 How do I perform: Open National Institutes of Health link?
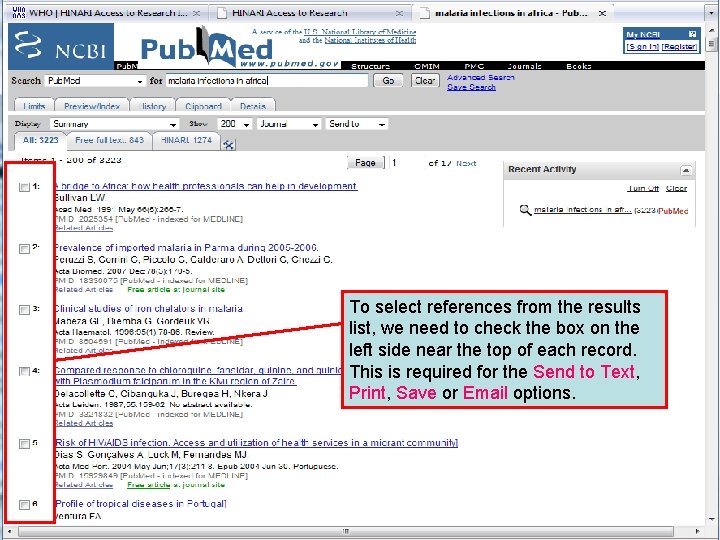pos(370,40)
